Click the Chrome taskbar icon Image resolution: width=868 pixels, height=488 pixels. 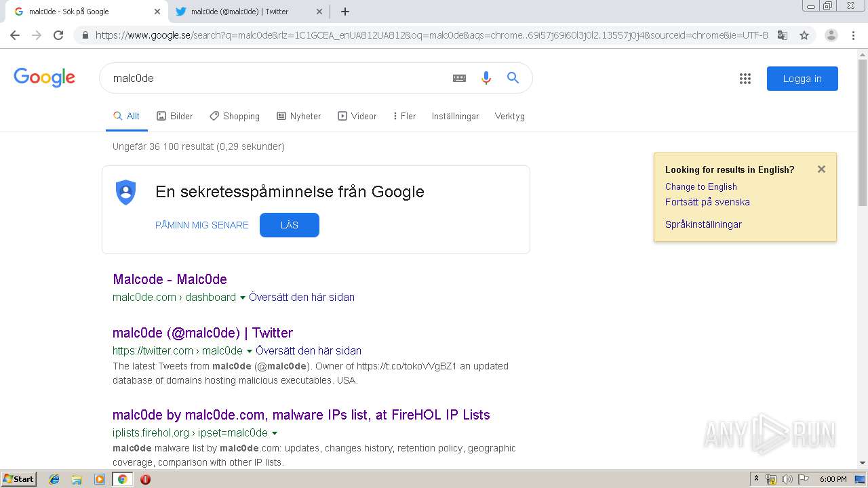[123, 479]
